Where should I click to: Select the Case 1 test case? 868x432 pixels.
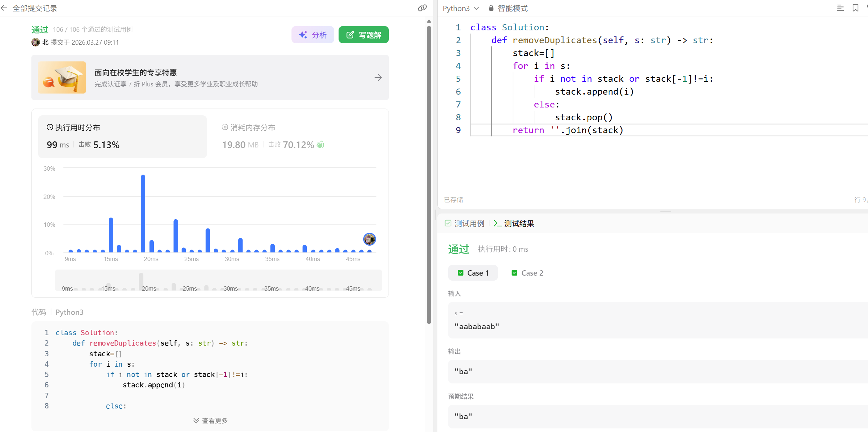tap(473, 273)
